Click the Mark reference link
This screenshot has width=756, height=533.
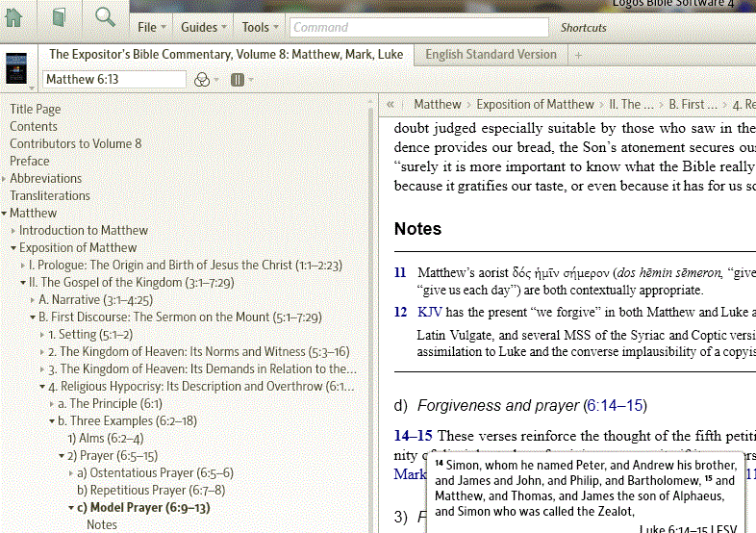410,474
